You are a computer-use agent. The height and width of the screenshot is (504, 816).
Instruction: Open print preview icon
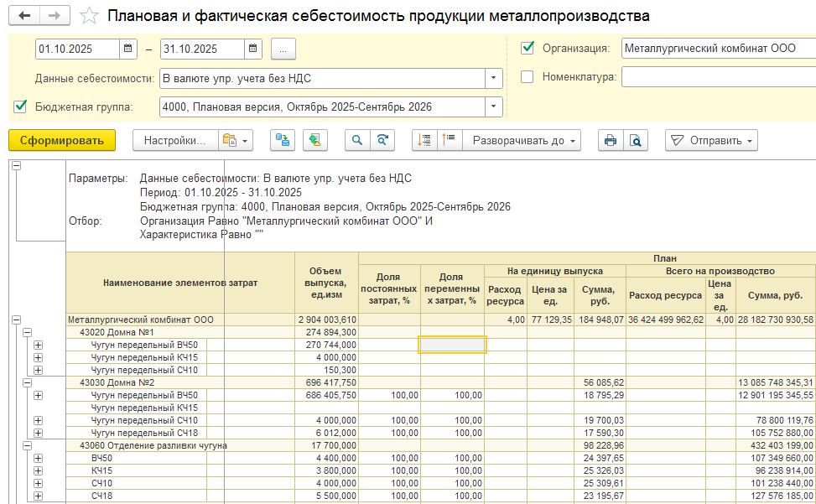click(x=636, y=140)
